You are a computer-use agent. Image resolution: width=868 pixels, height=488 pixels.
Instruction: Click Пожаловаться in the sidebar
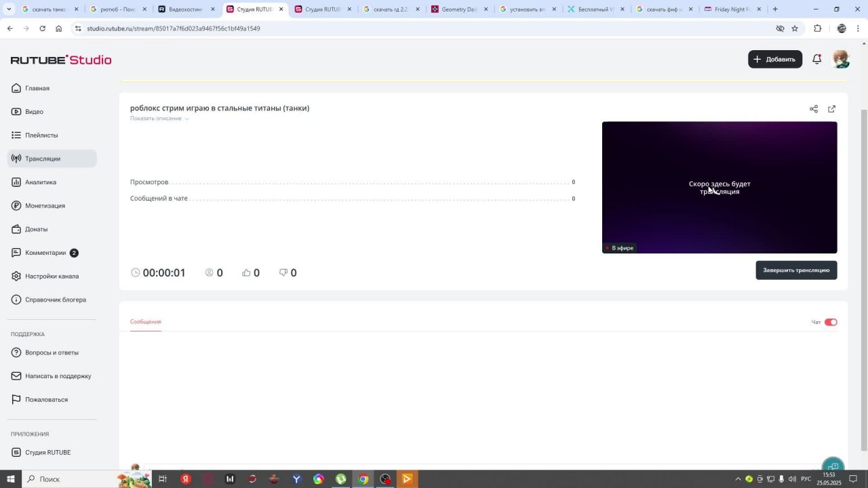point(52,399)
